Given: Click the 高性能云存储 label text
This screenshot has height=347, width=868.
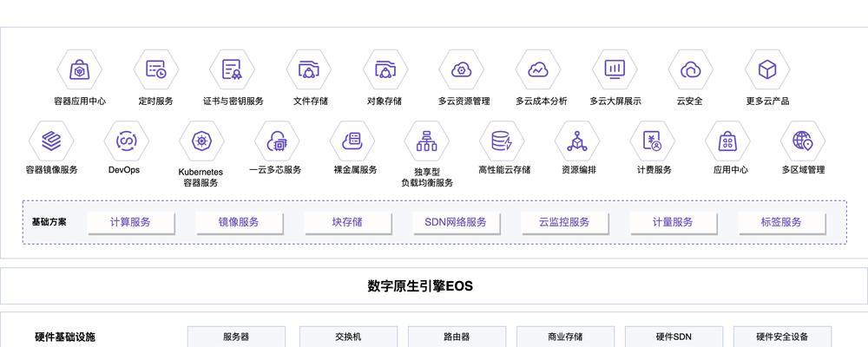Looking at the screenshot, I should pos(504,170).
